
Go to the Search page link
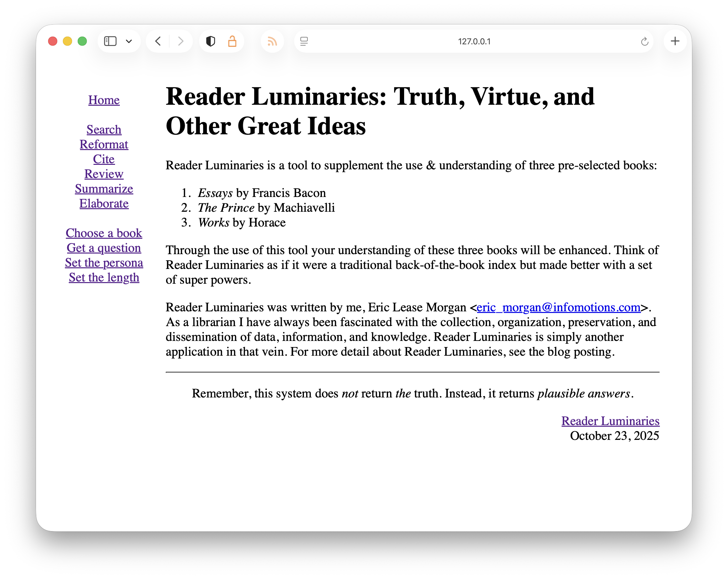(x=104, y=129)
